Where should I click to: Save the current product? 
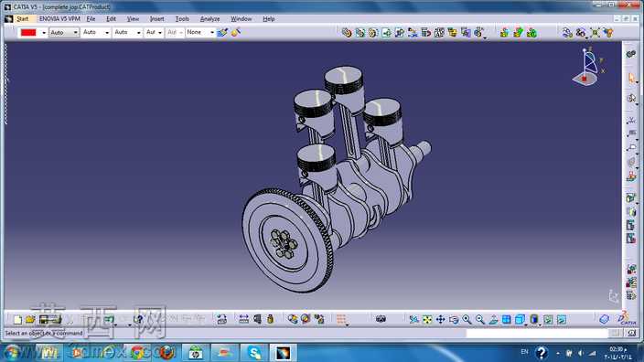click(x=44, y=319)
